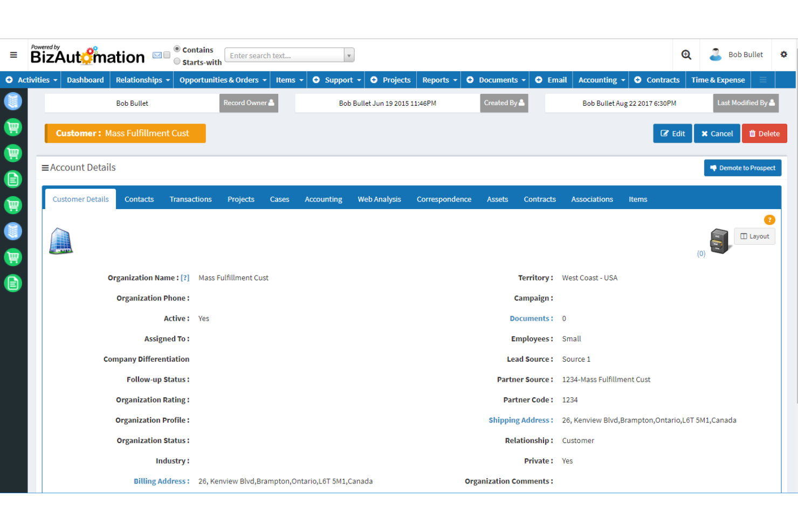
Task: Switch to the Contacts tab
Action: 139,199
